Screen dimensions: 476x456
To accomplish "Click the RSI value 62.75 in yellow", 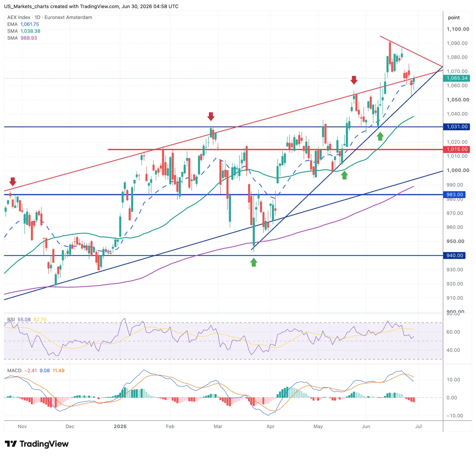I will tap(40, 320).
